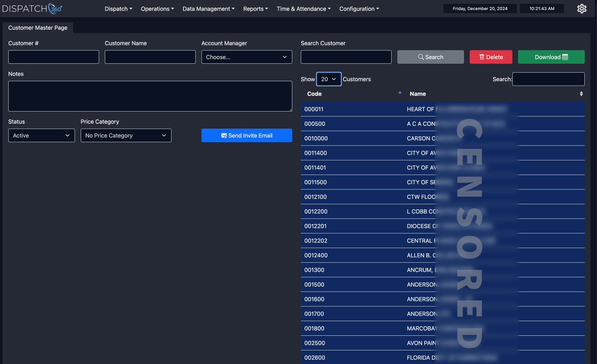Open the Operations menu
Image resolution: width=597 pixels, height=364 pixels.
click(x=157, y=9)
